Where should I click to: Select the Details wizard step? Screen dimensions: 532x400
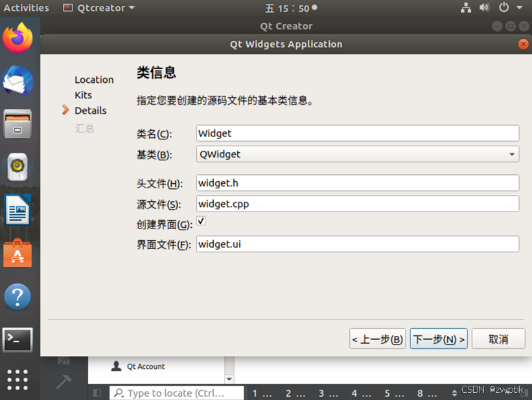(90, 111)
